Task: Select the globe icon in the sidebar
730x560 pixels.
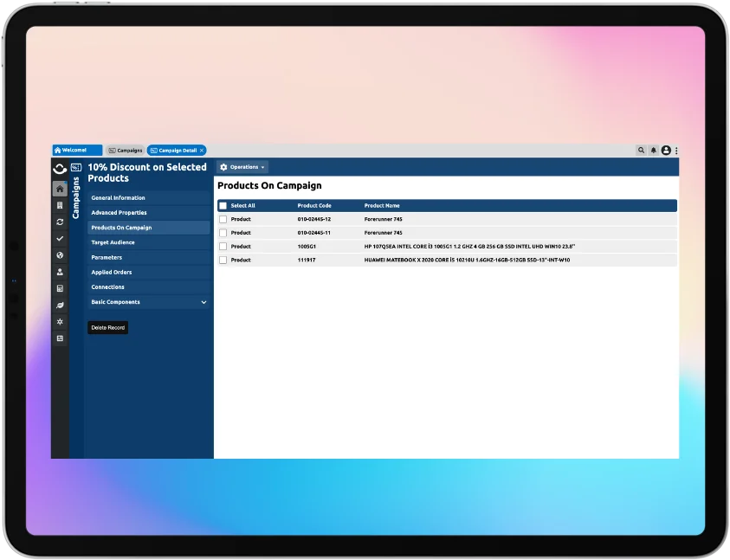Action: coord(60,255)
